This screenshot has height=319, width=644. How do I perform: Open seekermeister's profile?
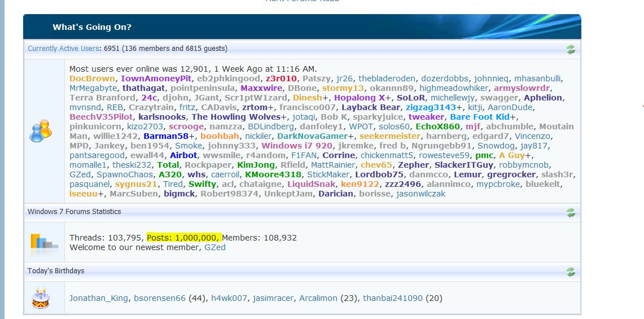pos(390,136)
